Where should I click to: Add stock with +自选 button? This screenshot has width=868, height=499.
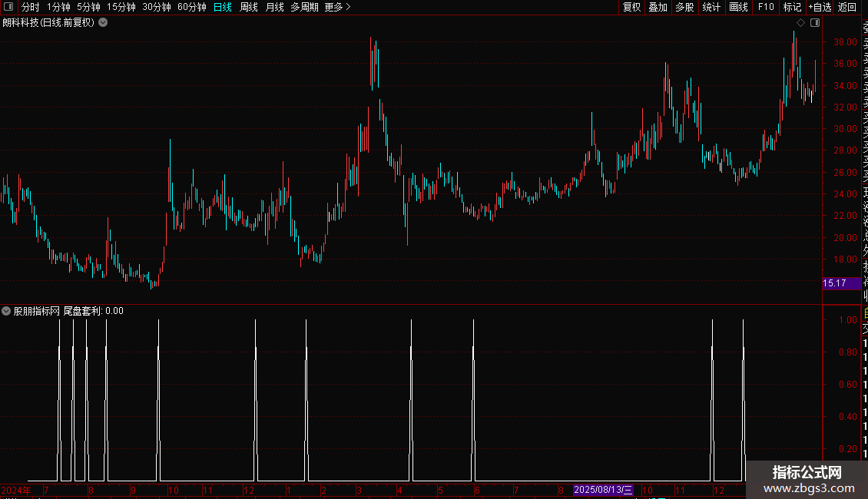coord(820,7)
